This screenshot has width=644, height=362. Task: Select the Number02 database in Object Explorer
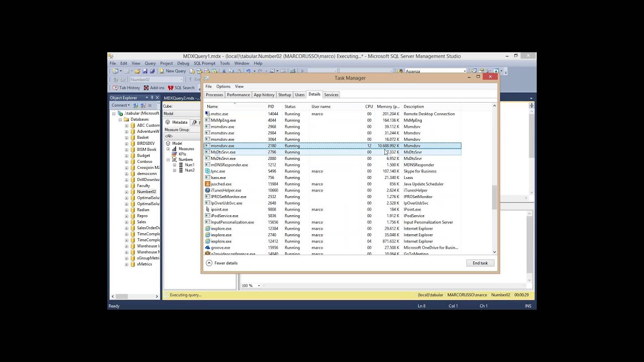click(146, 192)
